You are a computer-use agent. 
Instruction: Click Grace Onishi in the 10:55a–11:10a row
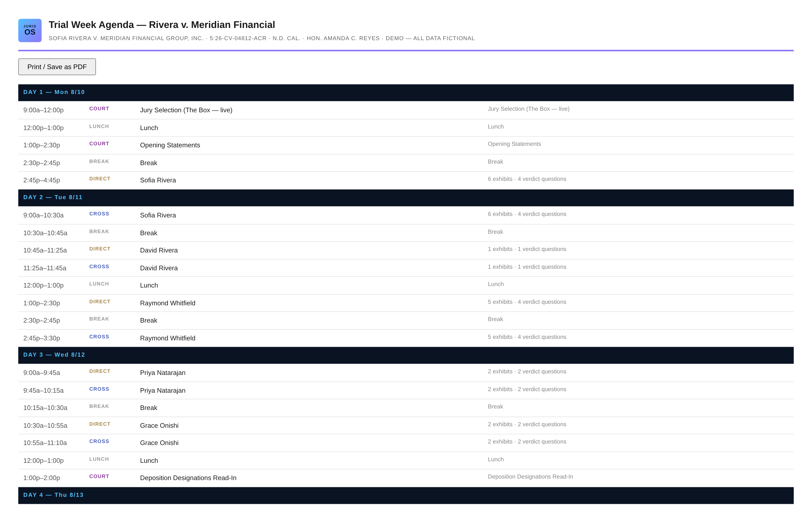click(x=159, y=443)
